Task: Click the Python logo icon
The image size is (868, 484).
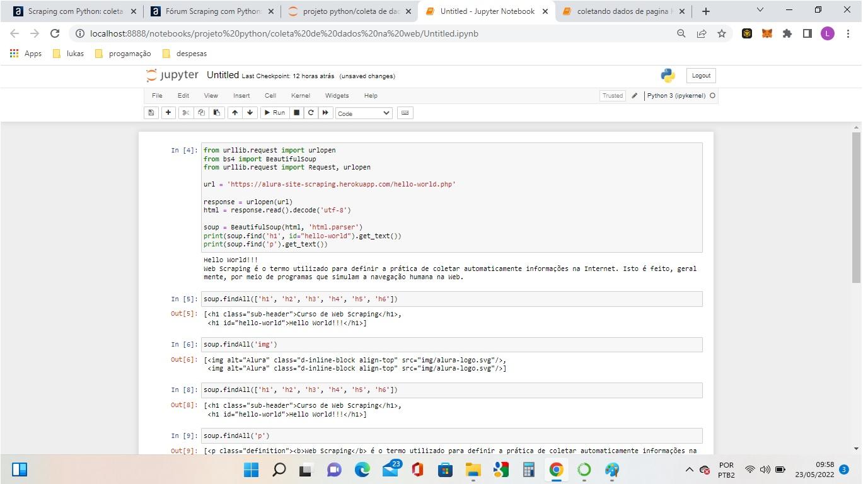Action: tap(668, 76)
